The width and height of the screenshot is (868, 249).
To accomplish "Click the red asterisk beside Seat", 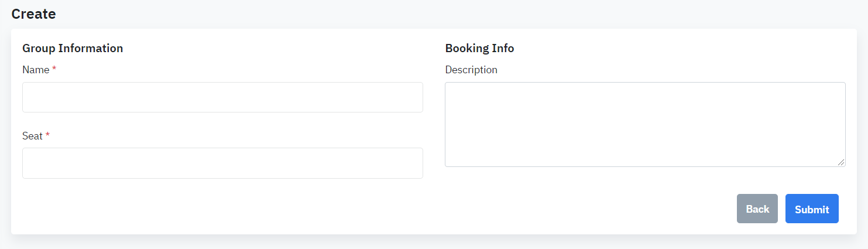I will 48,135.
